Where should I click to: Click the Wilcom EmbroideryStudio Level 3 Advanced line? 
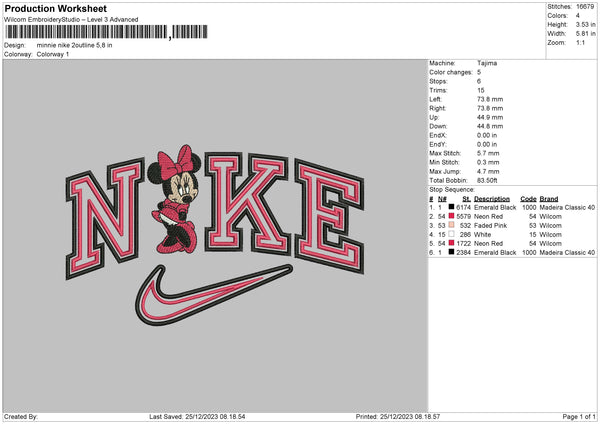[71, 20]
